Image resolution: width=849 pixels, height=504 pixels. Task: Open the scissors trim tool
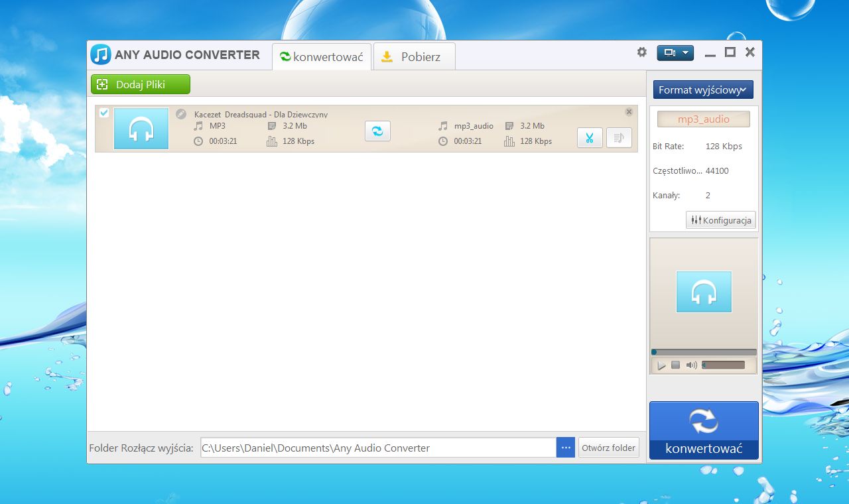tap(590, 138)
